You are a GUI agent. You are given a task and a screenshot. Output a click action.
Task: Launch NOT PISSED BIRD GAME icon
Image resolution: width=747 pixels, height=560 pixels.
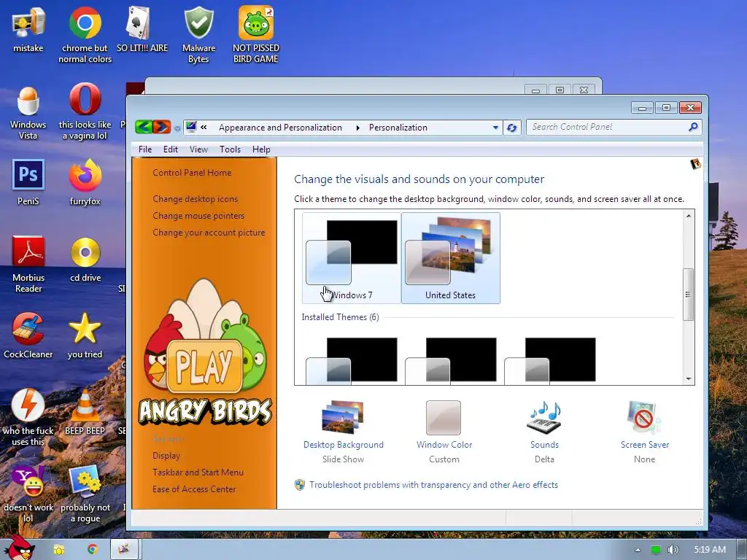(x=256, y=34)
